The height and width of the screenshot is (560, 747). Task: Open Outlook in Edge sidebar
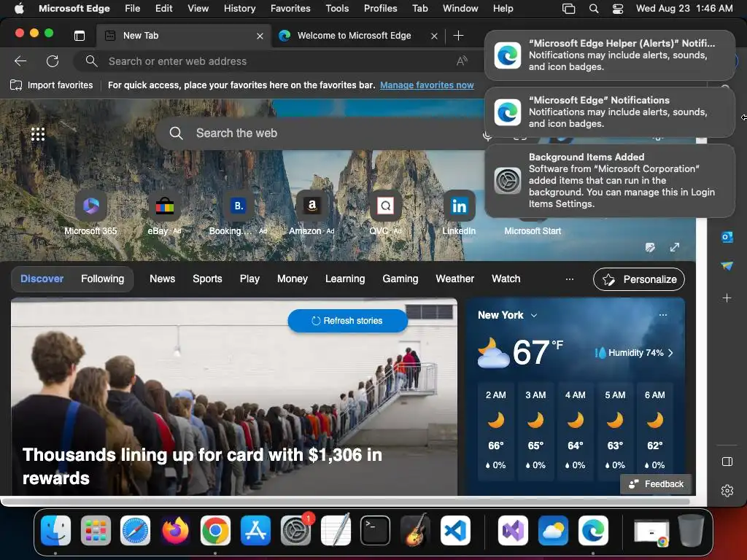point(727,237)
